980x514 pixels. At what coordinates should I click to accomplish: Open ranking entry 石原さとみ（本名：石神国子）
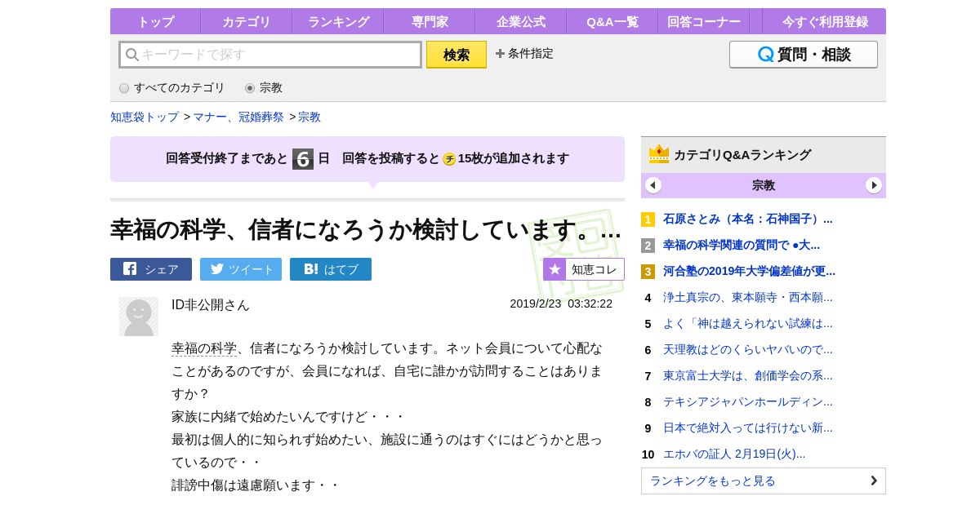[x=748, y=219]
